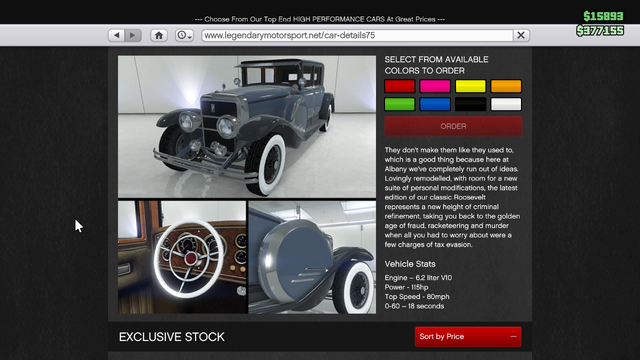Choose the pink color swatch
Image resolution: width=640 pixels, height=360 pixels.
435,86
